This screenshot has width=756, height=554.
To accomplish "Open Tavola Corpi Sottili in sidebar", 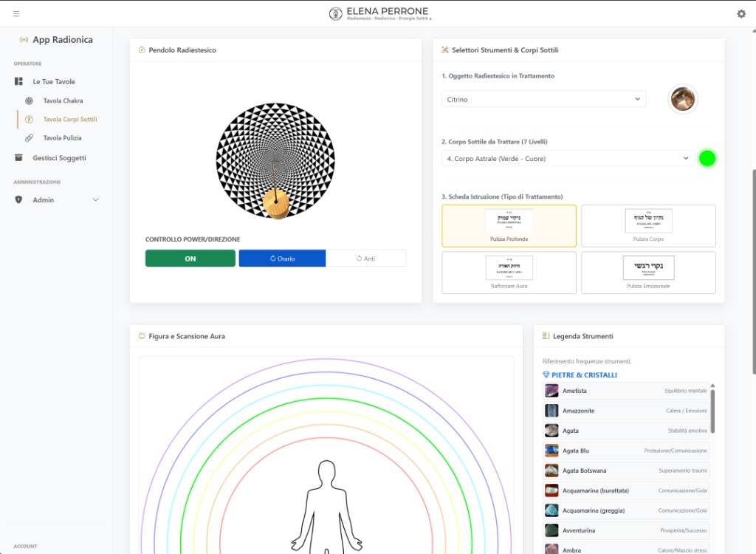I will pyautogui.click(x=69, y=119).
